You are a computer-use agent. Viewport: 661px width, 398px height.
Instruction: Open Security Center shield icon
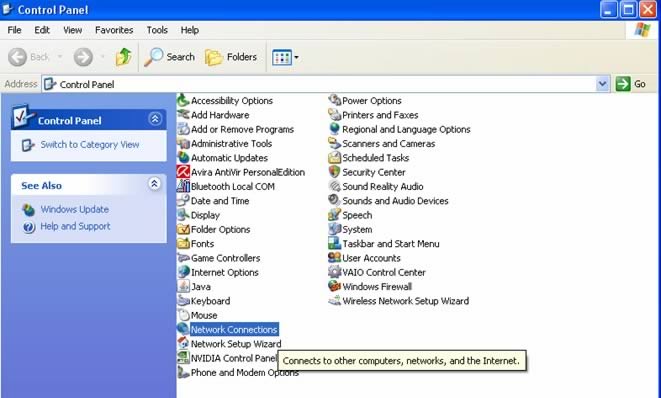(x=334, y=172)
